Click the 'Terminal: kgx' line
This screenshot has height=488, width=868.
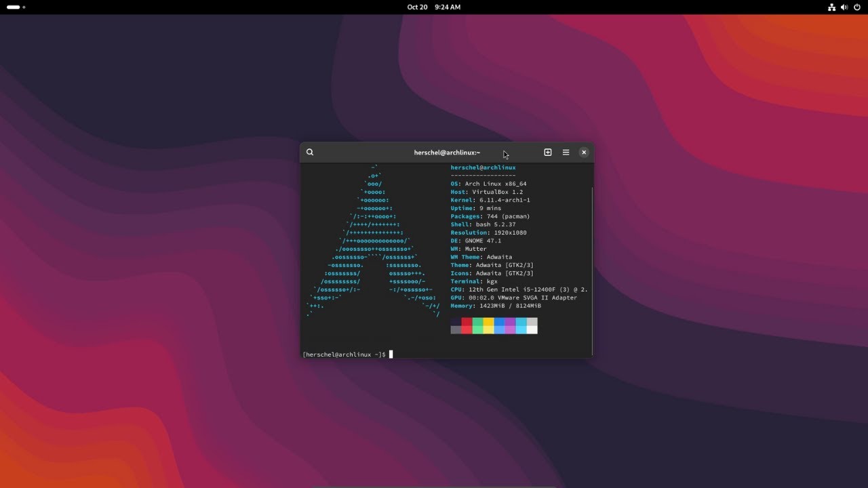point(474,281)
